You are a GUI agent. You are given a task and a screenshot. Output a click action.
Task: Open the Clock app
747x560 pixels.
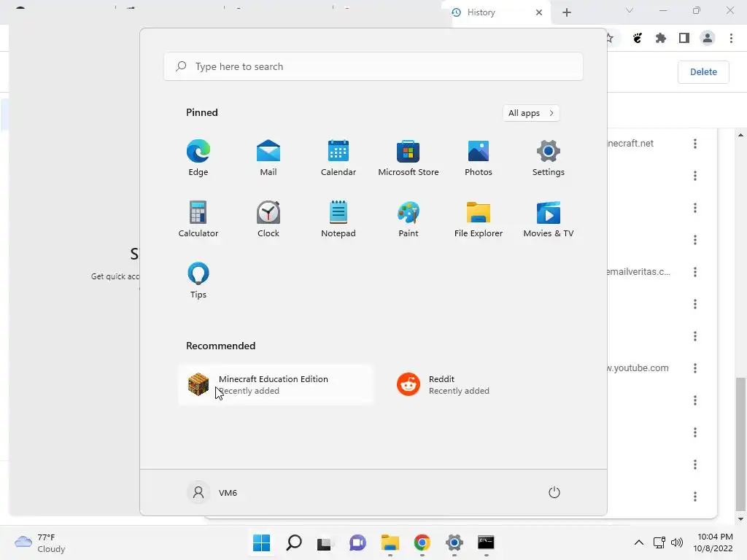(268, 219)
